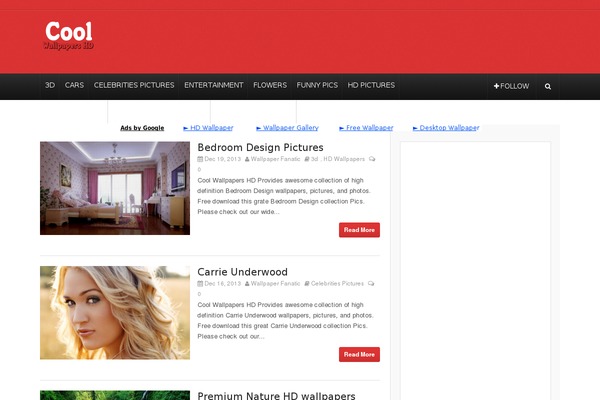Click the Follow plus button

click(x=511, y=86)
